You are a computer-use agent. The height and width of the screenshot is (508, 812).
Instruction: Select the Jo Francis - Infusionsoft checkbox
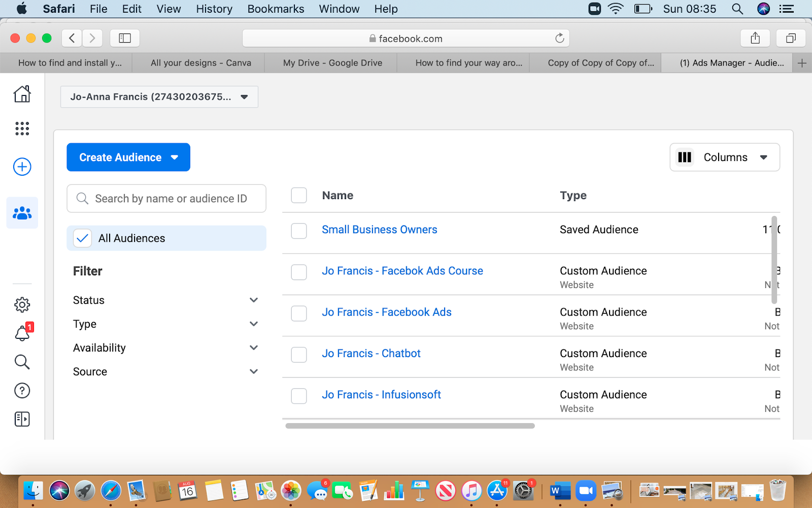[x=299, y=396]
